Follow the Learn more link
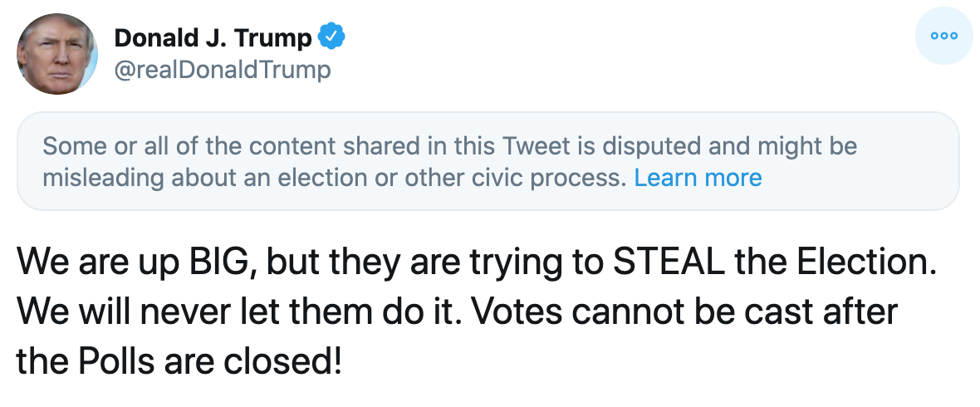 point(698,178)
